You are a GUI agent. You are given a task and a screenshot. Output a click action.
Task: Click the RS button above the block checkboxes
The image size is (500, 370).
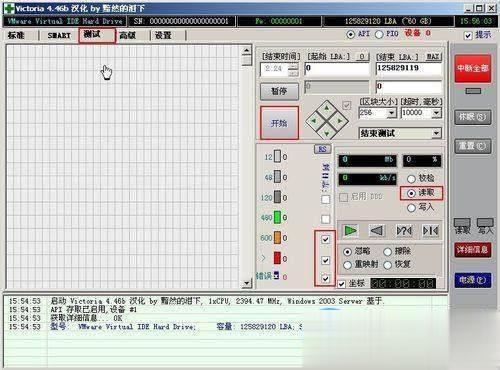[x=322, y=149]
